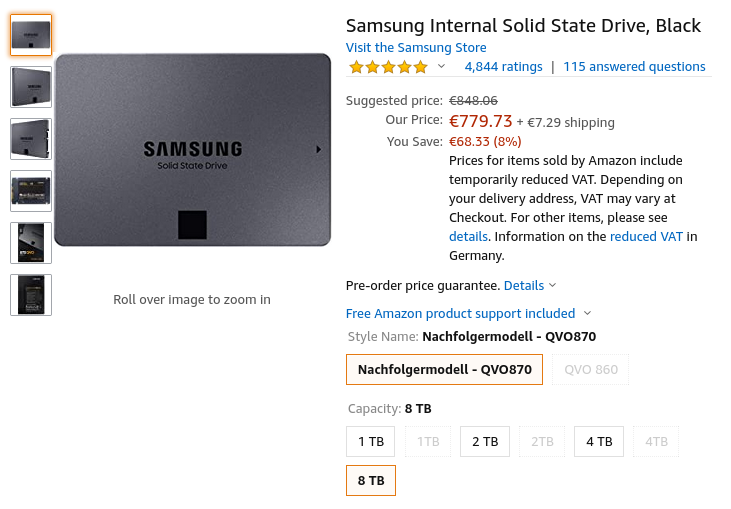Open the 4,844 ratings link

[x=503, y=67]
